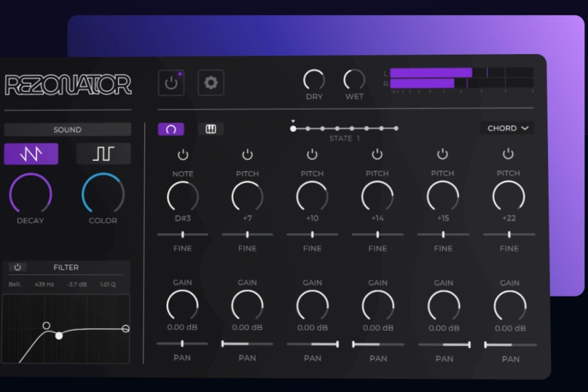Viewport: 588px width, 392px height.
Task: Open the settings gear icon
Action: 211,83
